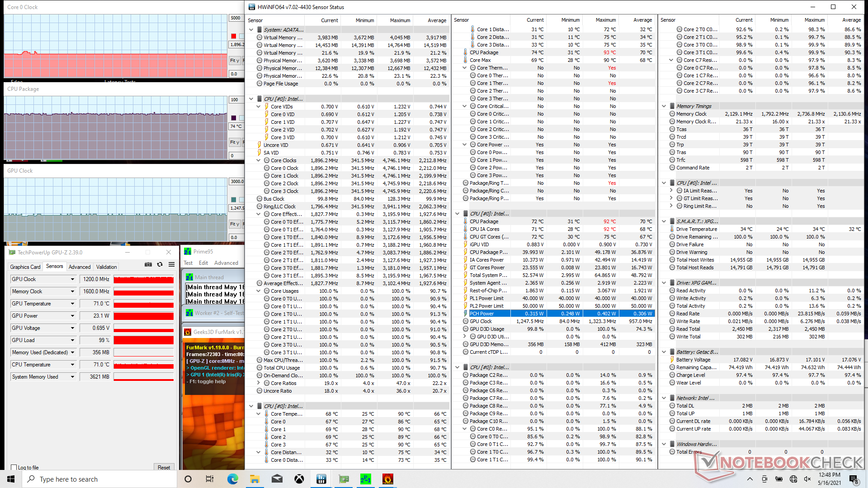Open GPU Load sensor dropdown
868x488 pixels.
72,340
